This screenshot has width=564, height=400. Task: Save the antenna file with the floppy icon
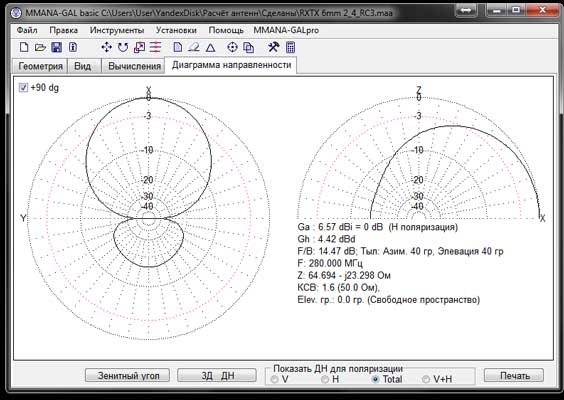coord(56,47)
